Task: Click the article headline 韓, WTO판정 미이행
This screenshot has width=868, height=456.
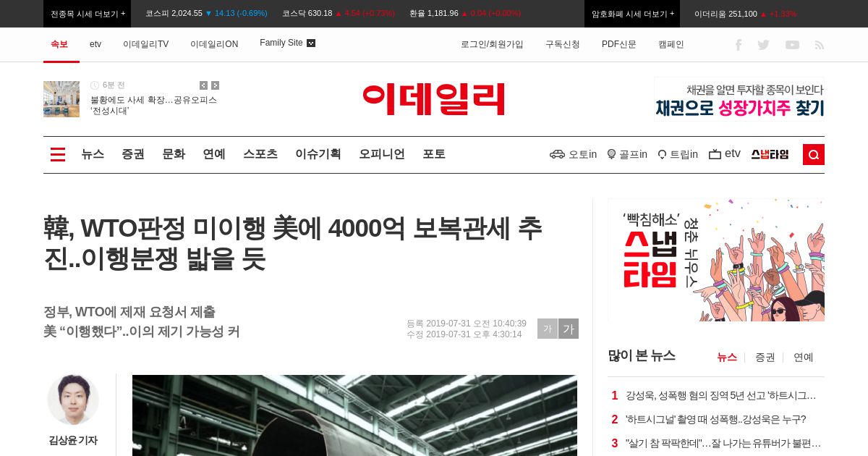Action: 293,243
